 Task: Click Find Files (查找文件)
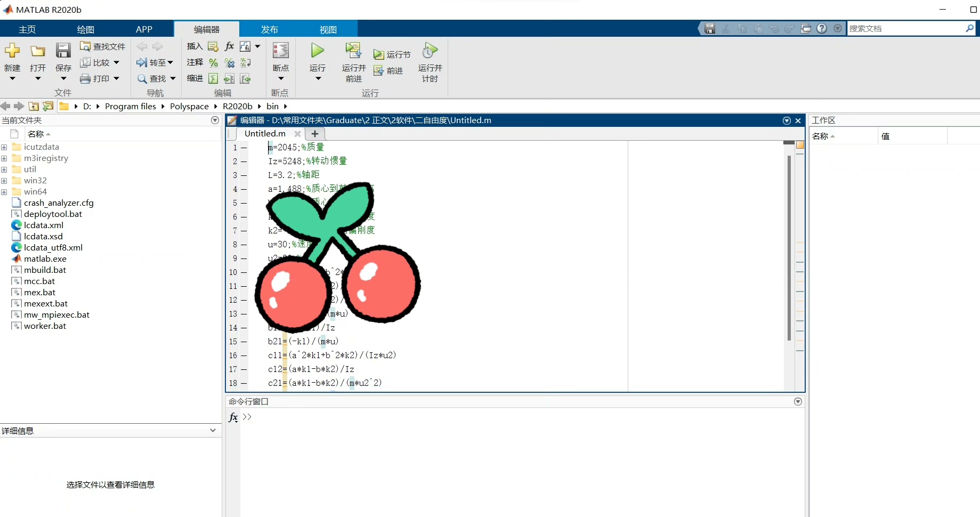click(x=102, y=46)
